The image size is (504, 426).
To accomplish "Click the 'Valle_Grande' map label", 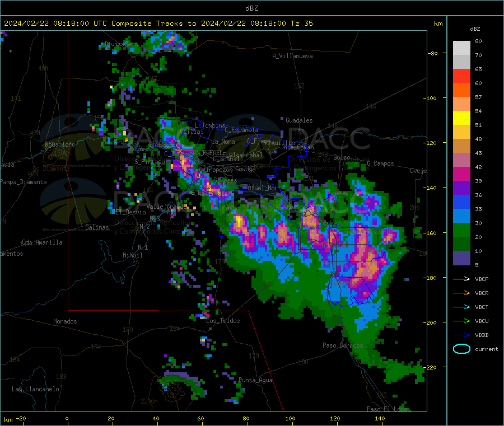I will coord(167,206).
